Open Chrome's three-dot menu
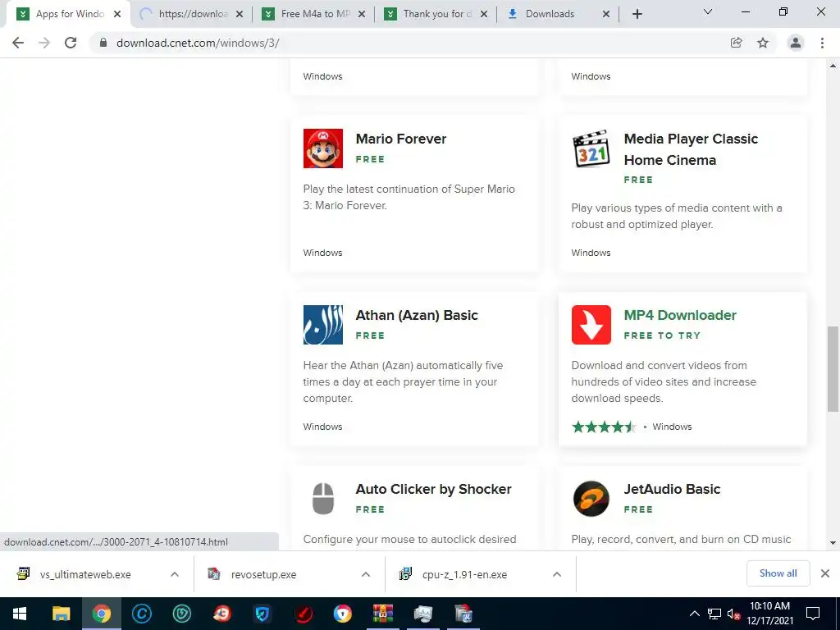Image resolution: width=840 pixels, height=630 pixels. [822, 43]
